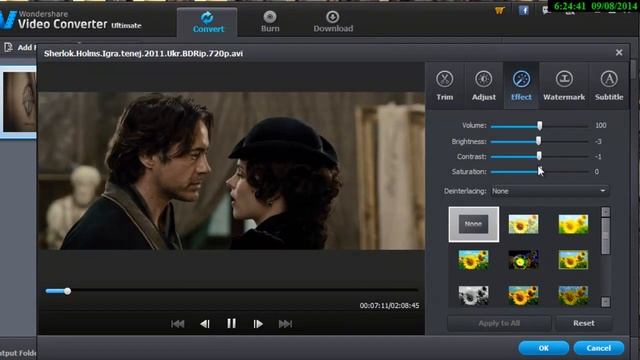Select the grayscale sunflower effect
This screenshot has width=640, height=360.
[473, 296]
